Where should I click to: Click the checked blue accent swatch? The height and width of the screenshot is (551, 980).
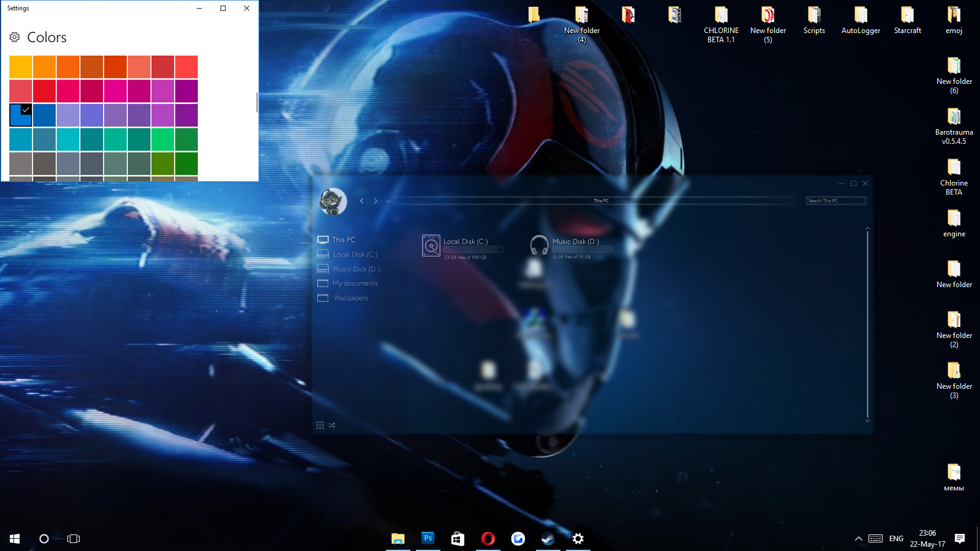(x=21, y=115)
